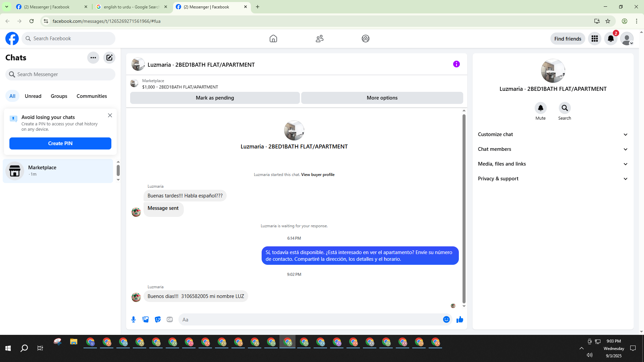The image size is (644, 362).
Task: Install app icon in address bar
Action: pyautogui.click(x=597, y=21)
